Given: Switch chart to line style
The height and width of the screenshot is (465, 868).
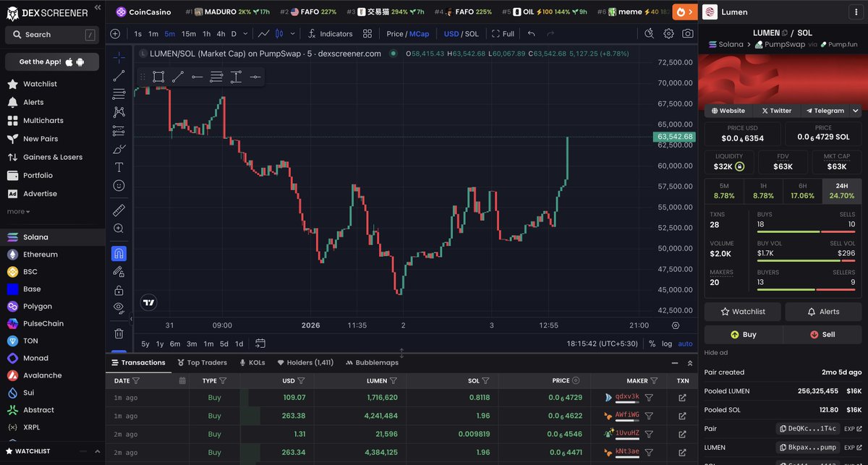Looking at the screenshot, I should click(x=264, y=33).
